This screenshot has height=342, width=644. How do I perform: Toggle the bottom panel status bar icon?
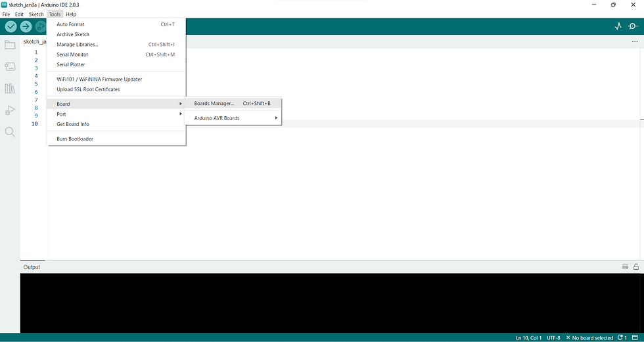[x=635, y=338]
